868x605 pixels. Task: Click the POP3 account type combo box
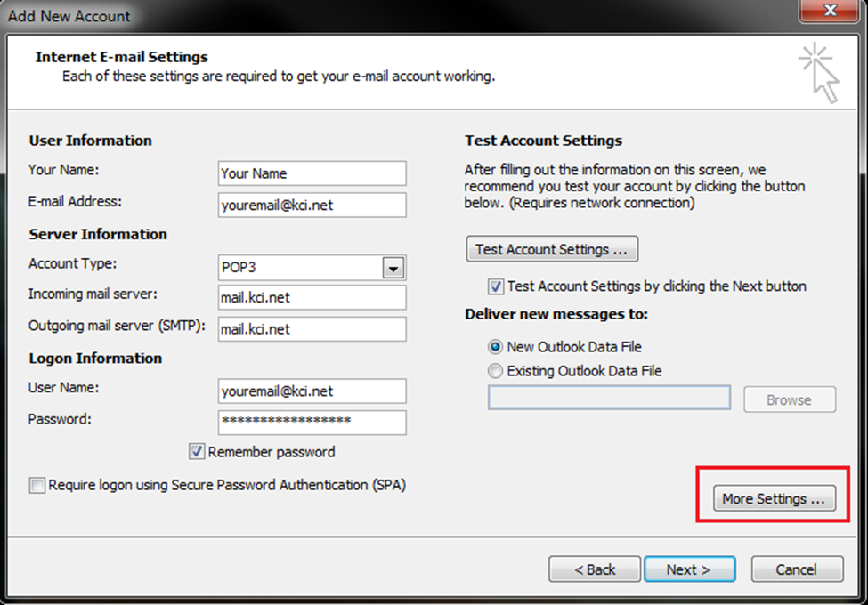pos(300,268)
